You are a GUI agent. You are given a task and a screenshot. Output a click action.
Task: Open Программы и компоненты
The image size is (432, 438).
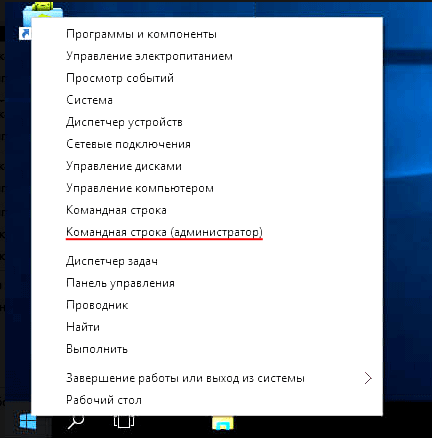click(x=141, y=34)
